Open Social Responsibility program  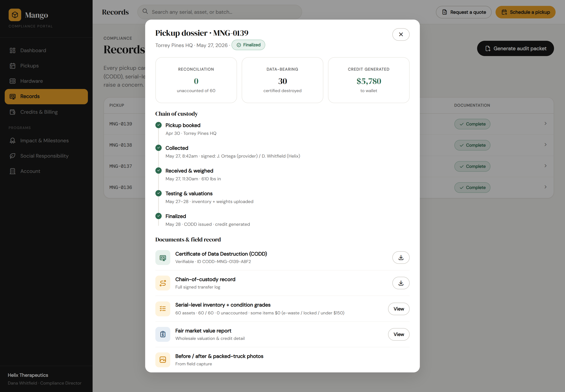coord(46,156)
